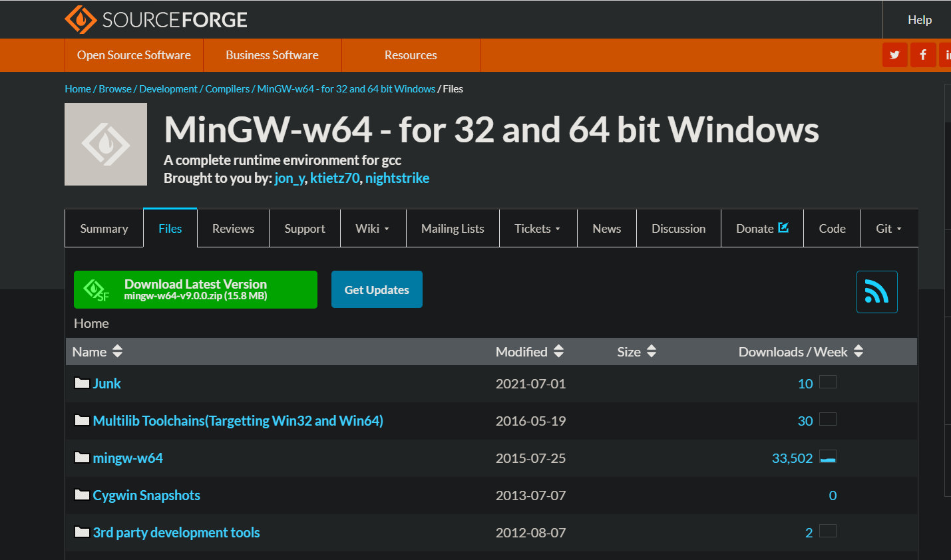Open 3rd party development tools link
Viewport: 951px width, 560px height.
[176, 533]
